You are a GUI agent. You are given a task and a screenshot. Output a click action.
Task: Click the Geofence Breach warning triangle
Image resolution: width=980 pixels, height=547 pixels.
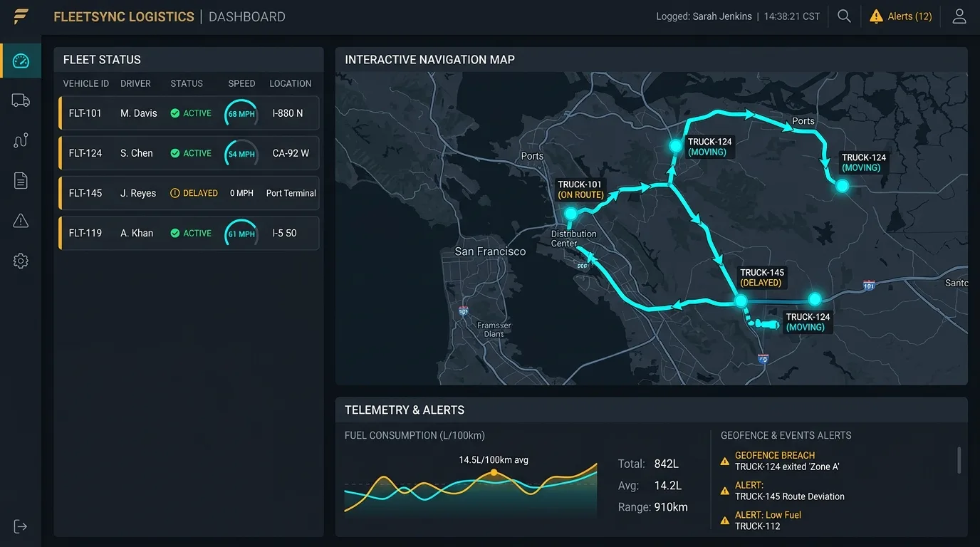click(x=725, y=462)
